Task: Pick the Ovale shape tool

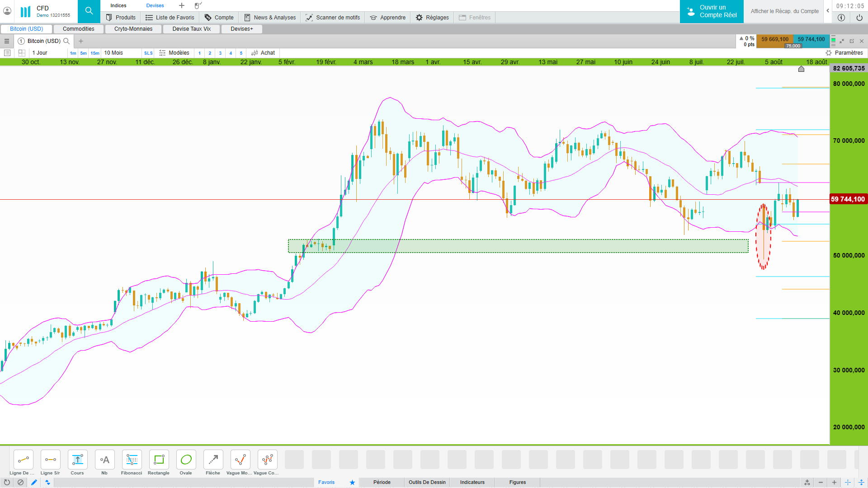Action: point(186,460)
